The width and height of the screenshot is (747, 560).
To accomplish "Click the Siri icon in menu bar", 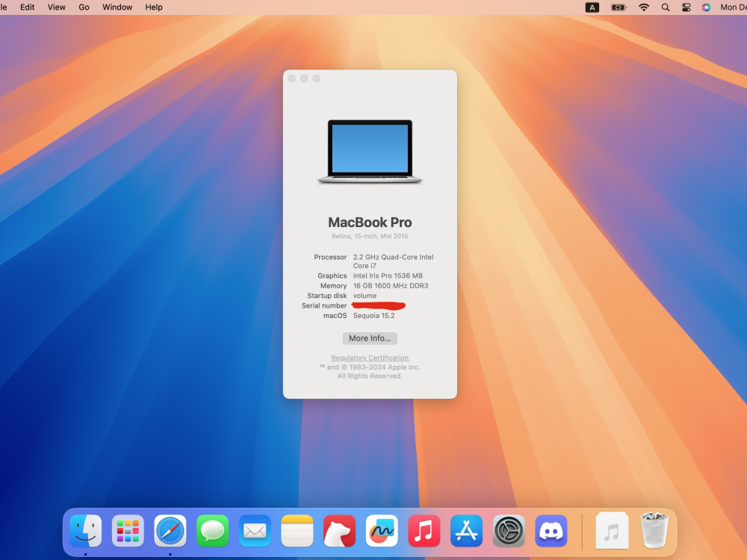I will [x=707, y=7].
